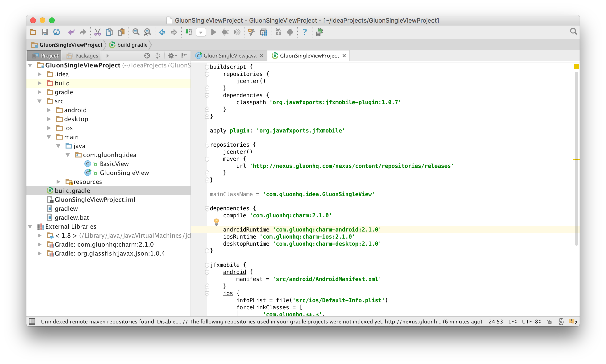606x364 pixels.
Task: Collapse the com.gluonhq.idea package
Action: [68, 155]
